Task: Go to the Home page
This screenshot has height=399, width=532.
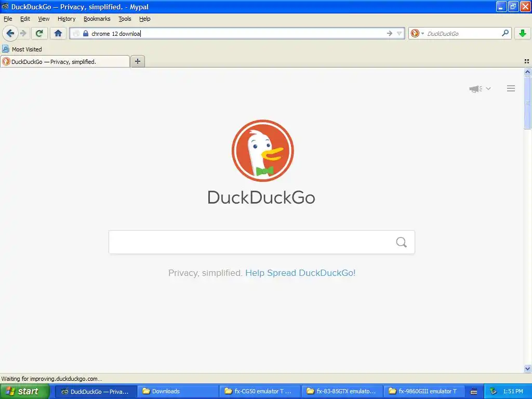Action: [58, 33]
